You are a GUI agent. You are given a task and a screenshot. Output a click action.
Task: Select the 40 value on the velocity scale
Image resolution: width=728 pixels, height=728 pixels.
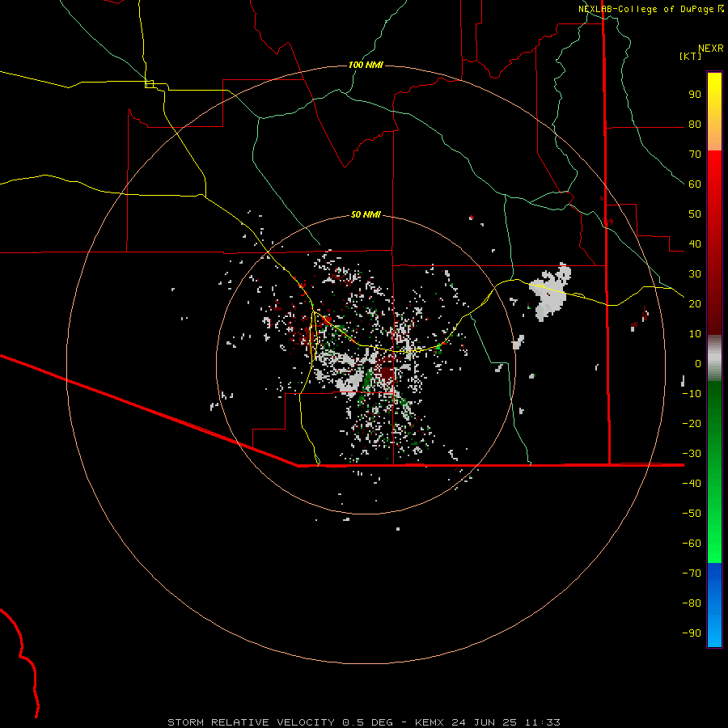pos(695,243)
